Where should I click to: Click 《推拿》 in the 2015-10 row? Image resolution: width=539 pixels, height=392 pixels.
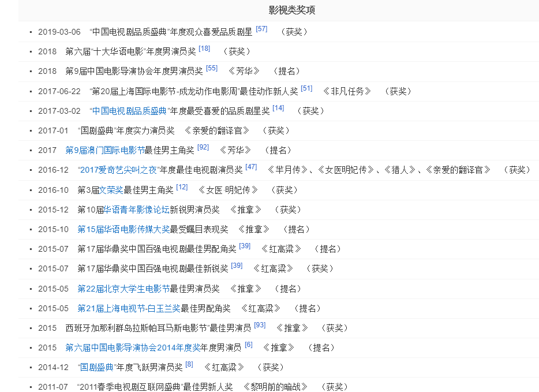tap(254, 229)
